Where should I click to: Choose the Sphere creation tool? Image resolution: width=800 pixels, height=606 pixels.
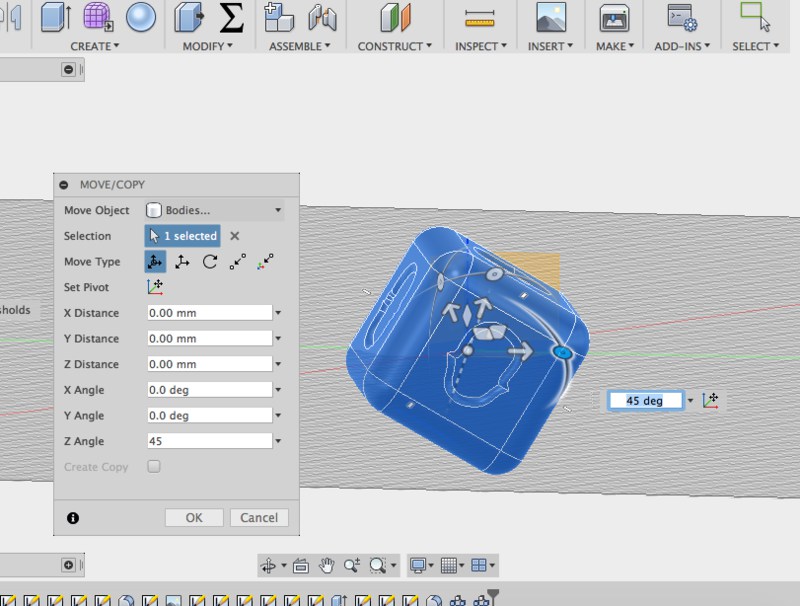click(x=140, y=17)
